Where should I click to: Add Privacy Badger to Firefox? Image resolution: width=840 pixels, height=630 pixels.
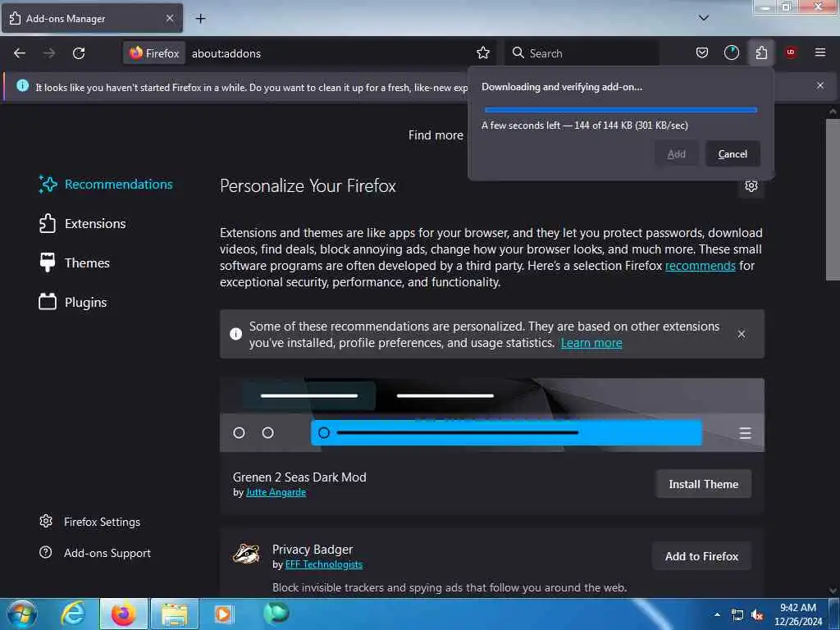click(x=701, y=557)
